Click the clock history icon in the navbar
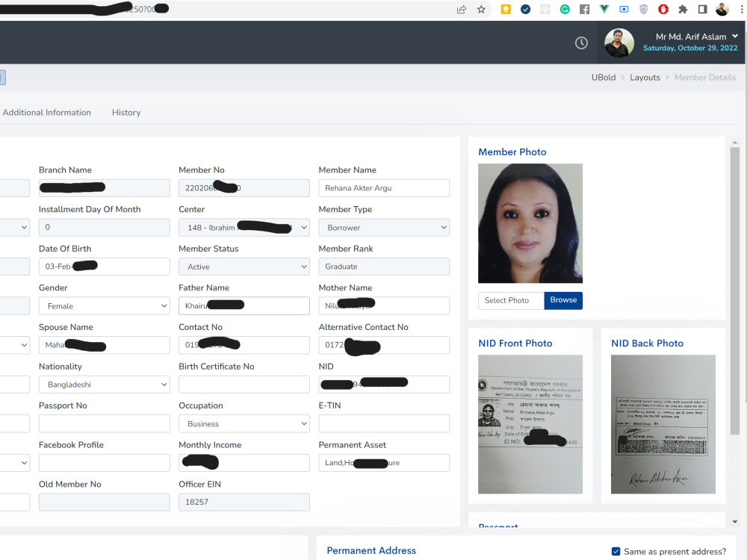 (581, 43)
